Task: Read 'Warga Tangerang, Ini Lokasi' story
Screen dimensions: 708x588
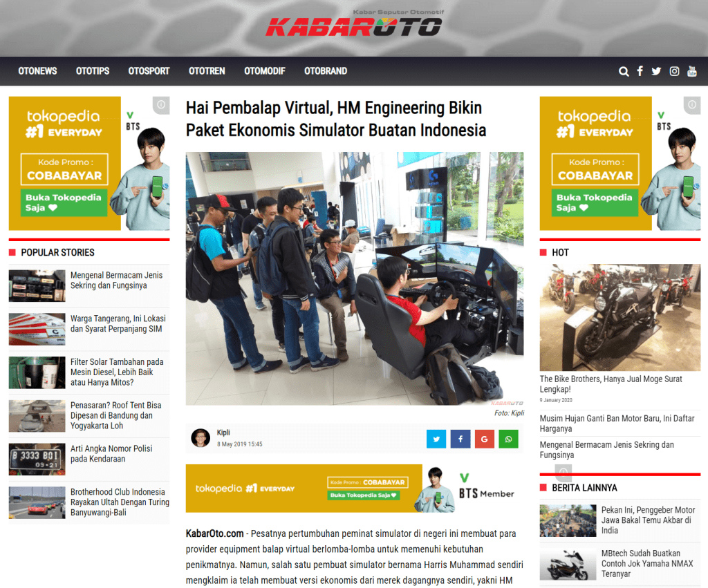Action: pyautogui.click(x=118, y=323)
